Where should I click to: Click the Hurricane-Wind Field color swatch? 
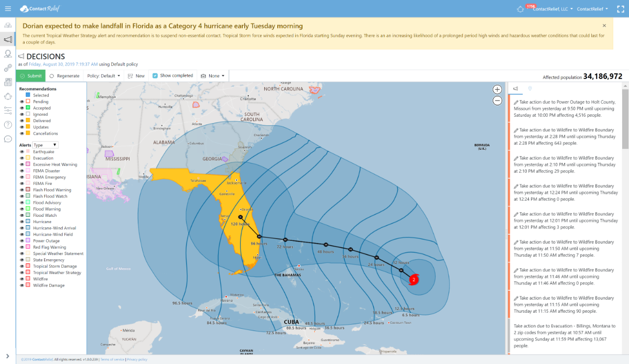coord(28,235)
